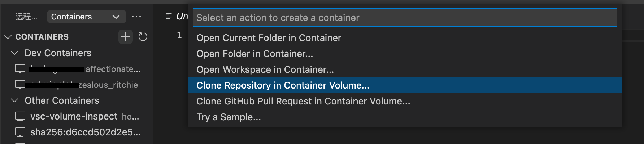This screenshot has height=144, width=644.
Task: Select Clone Repository in Container Volume
Action: coord(283,85)
